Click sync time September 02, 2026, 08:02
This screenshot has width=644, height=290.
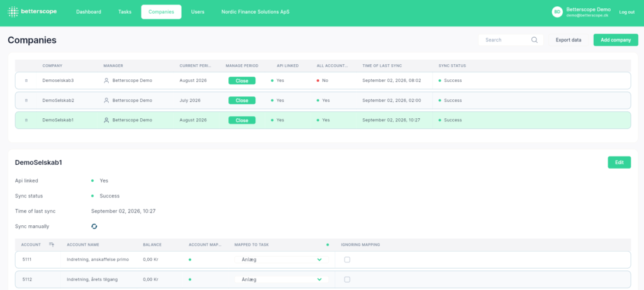(391, 81)
